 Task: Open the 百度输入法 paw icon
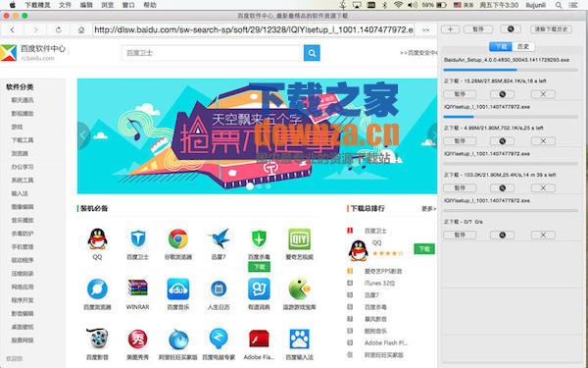pos(300,339)
